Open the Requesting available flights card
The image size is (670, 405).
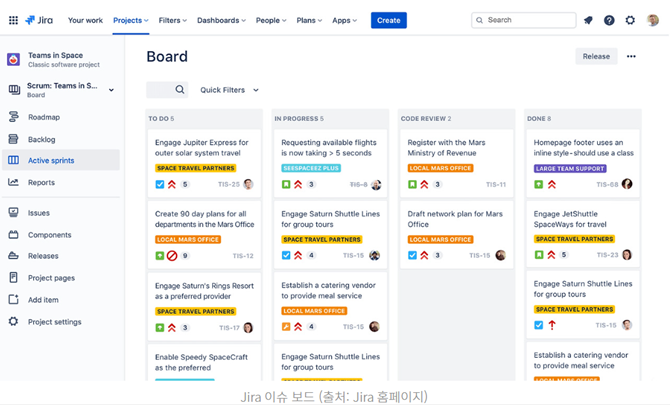(x=330, y=163)
